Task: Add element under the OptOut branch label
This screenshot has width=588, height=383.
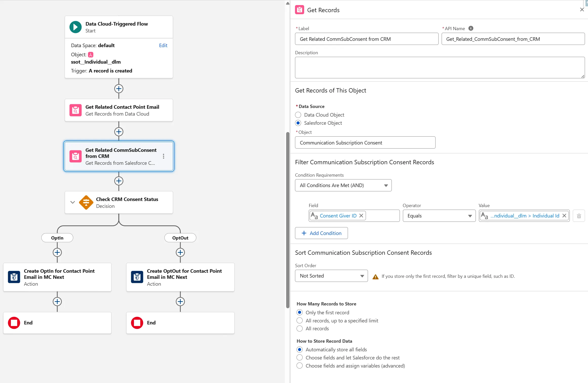Action: (x=180, y=252)
